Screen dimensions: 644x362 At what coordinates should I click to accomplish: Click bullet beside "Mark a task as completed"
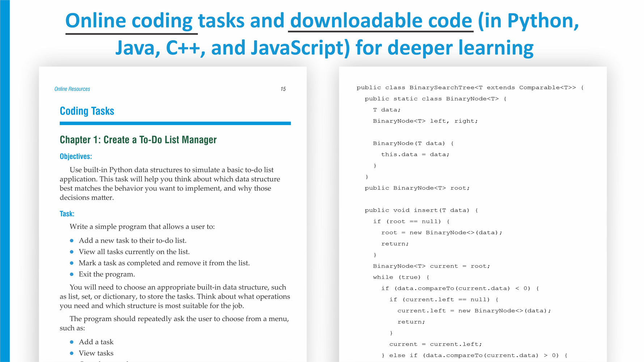click(x=72, y=263)
